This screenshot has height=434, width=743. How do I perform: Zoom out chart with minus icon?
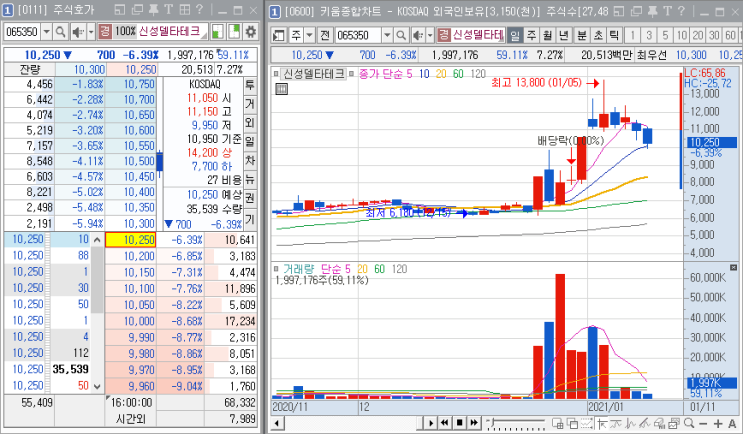click(x=703, y=423)
